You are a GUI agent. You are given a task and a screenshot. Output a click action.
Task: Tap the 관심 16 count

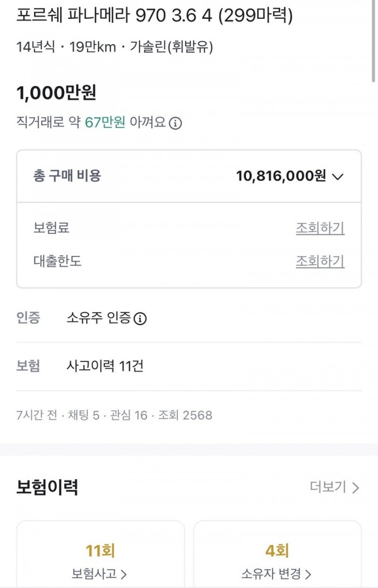[x=129, y=415]
